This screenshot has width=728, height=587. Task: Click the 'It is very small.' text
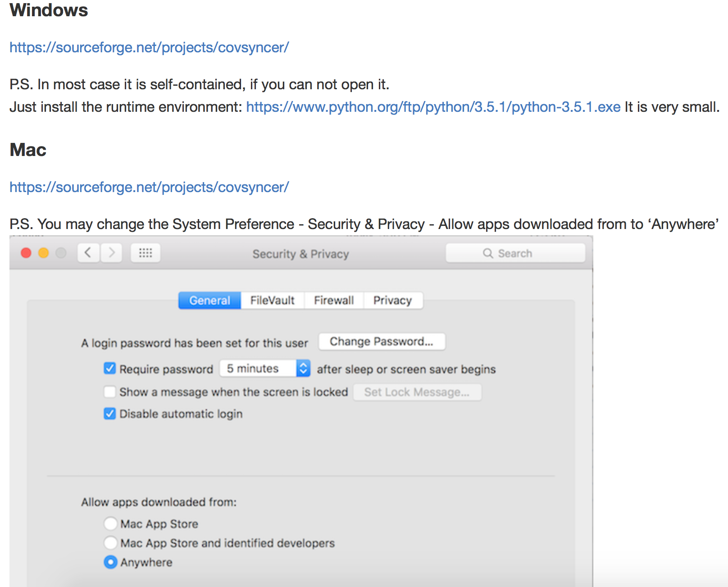(x=672, y=107)
